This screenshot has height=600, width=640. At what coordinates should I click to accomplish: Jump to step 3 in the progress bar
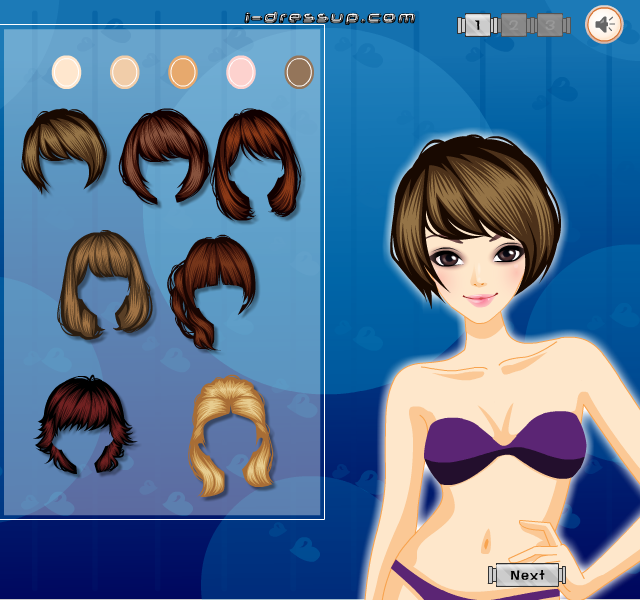pos(550,25)
